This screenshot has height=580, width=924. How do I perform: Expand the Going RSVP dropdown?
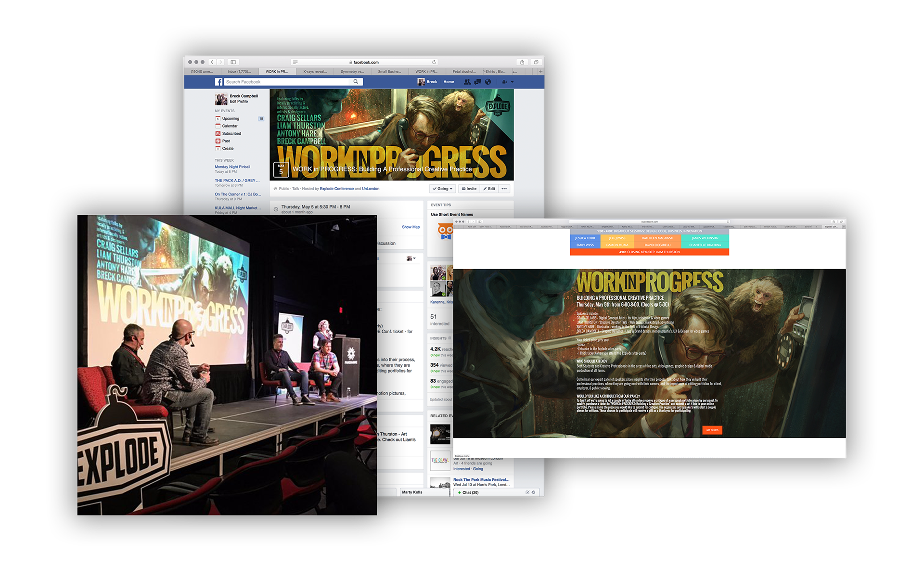click(x=442, y=189)
